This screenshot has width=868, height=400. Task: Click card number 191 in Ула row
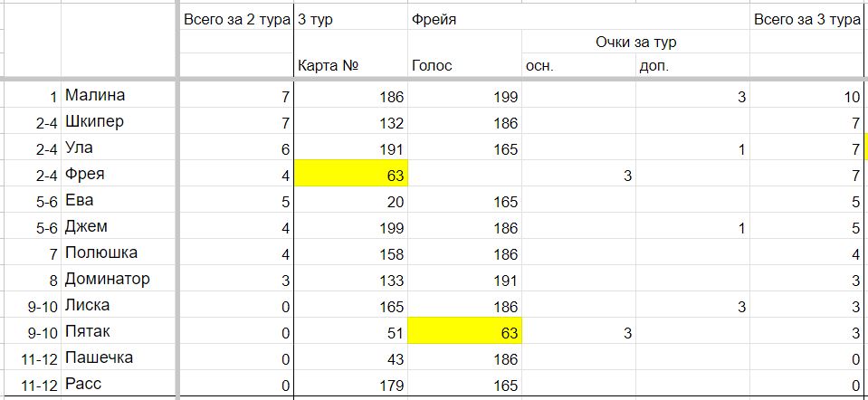tap(351, 148)
